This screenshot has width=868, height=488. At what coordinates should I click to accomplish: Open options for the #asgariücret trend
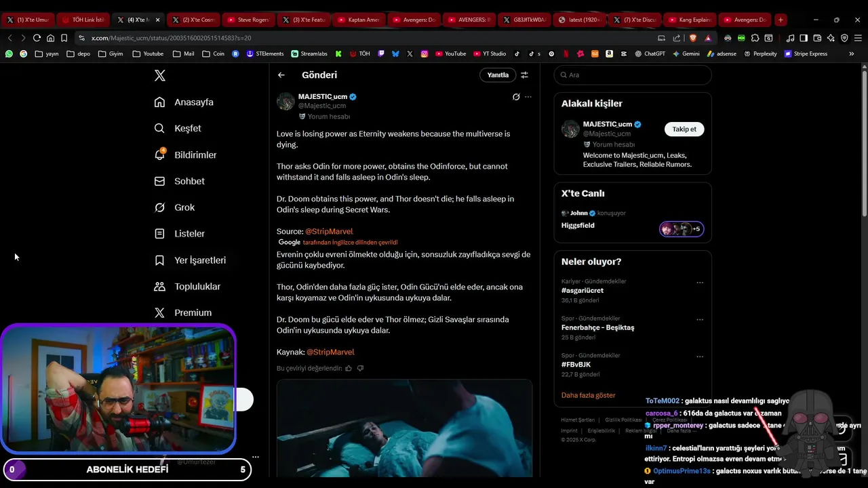point(700,283)
